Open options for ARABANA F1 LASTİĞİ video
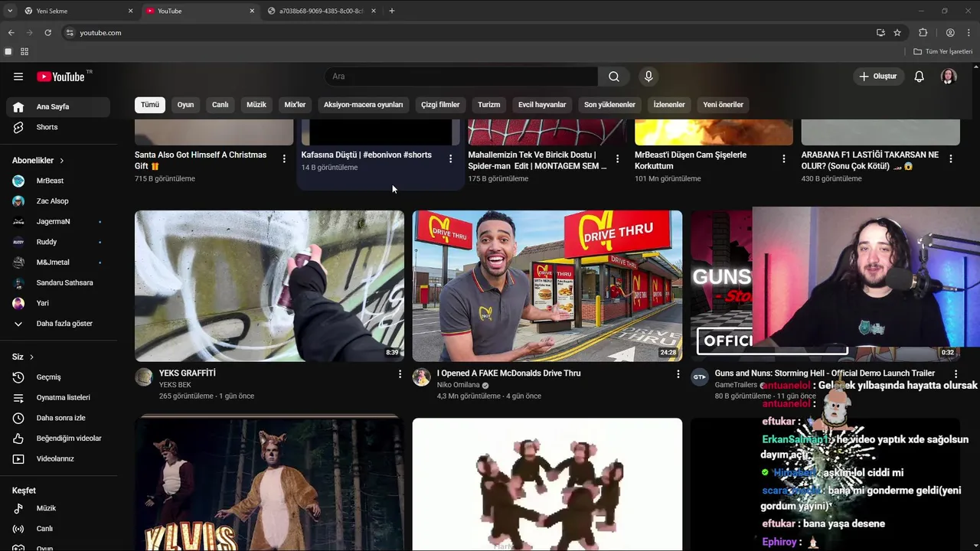The width and height of the screenshot is (980, 551). (951, 159)
